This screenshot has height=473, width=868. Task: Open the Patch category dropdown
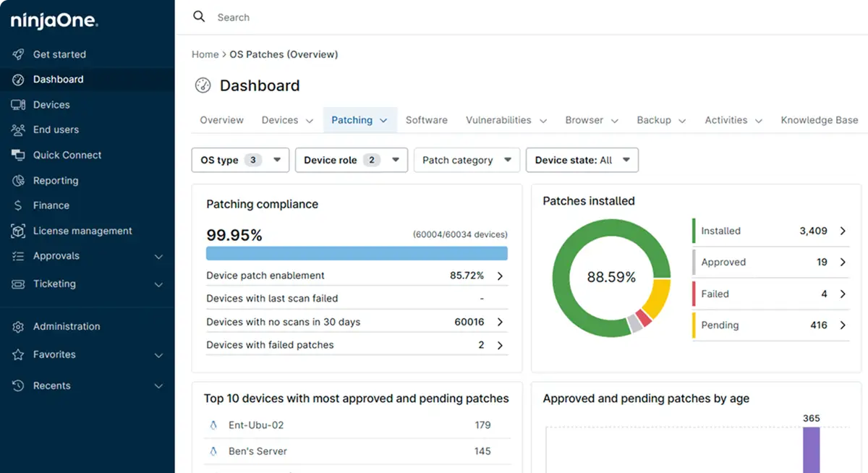(x=467, y=161)
